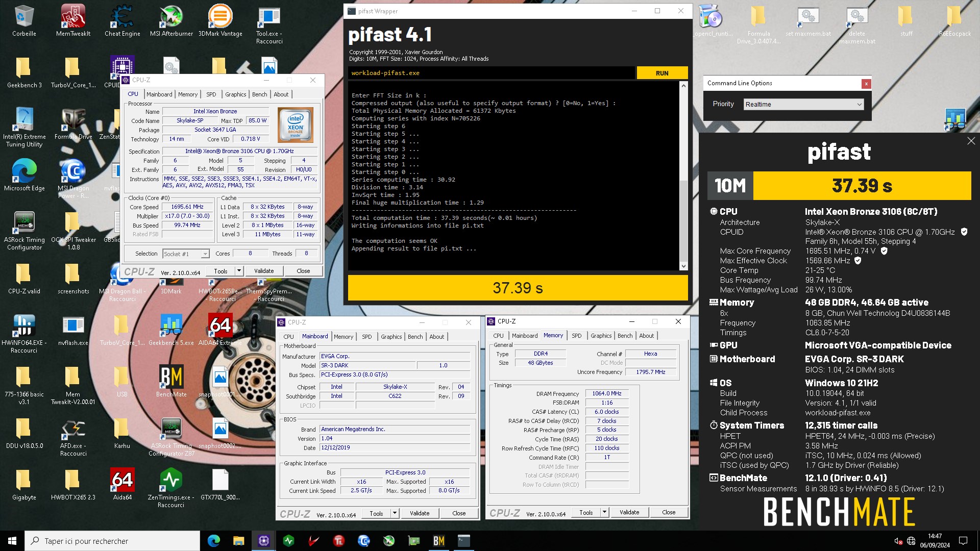Open the muted volume tray icon
Image resolution: width=980 pixels, height=551 pixels.
[x=898, y=541]
